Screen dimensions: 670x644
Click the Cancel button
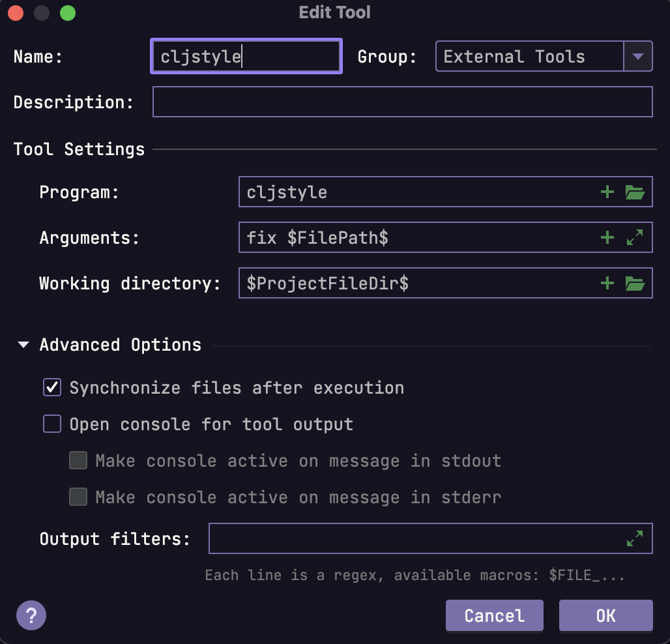(495, 615)
